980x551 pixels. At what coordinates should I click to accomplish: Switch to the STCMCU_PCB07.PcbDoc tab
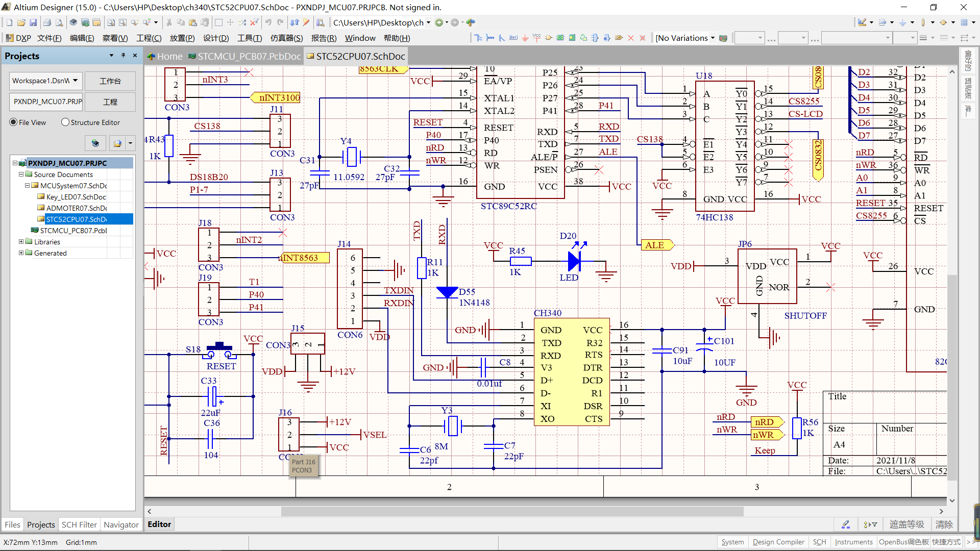tap(244, 56)
